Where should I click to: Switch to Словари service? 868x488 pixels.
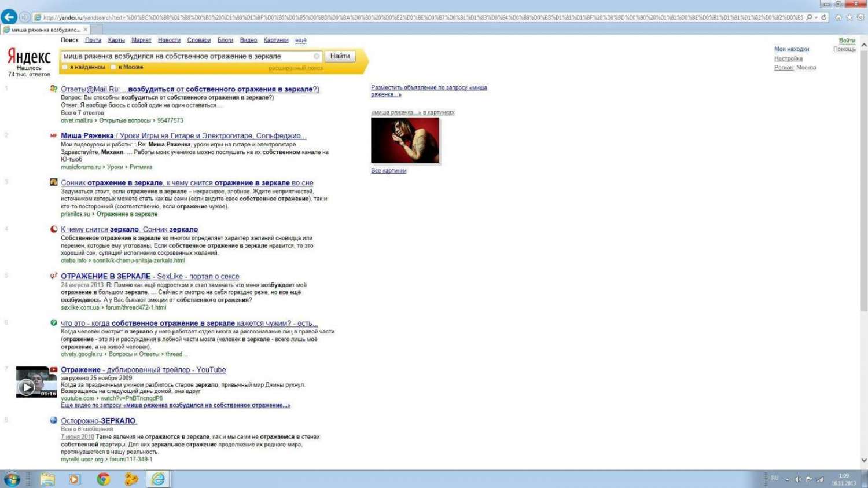pyautogui.click(x=199, y=40)
